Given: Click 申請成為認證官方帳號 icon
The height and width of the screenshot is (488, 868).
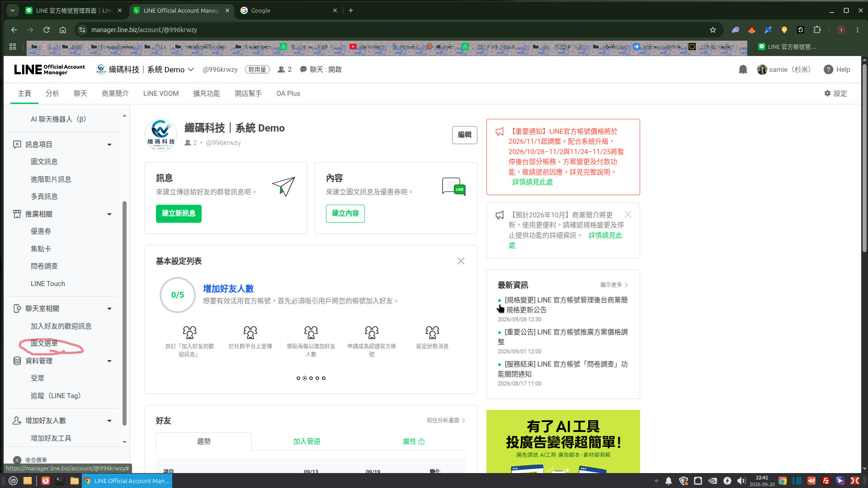Looking at the screenshot, I should point(372,333).
